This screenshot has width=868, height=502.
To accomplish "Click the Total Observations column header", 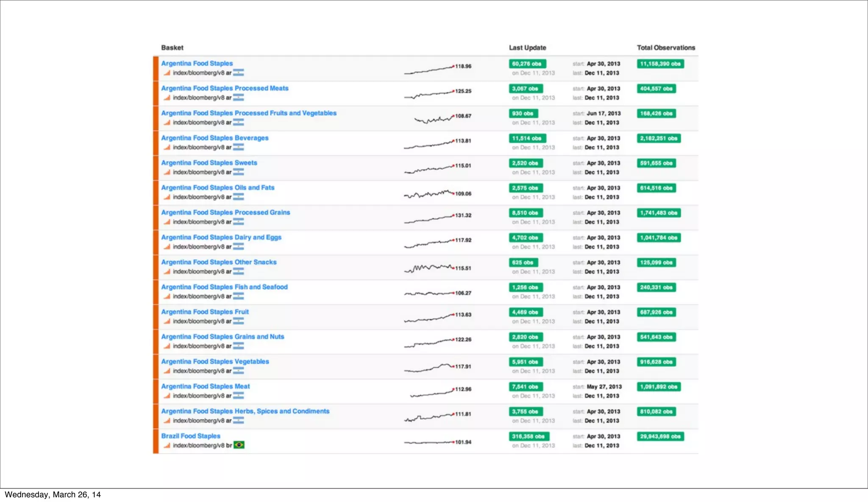I will [666, 47].
